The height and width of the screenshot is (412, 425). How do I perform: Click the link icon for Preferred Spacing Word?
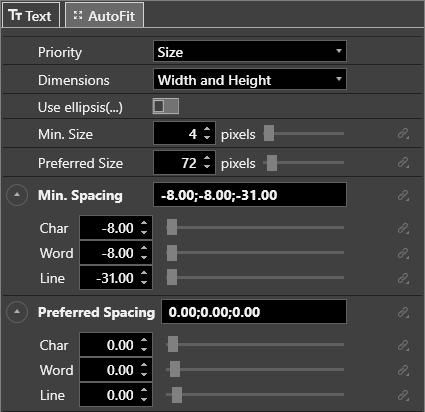pyautogui.click(x=403, y=370)
